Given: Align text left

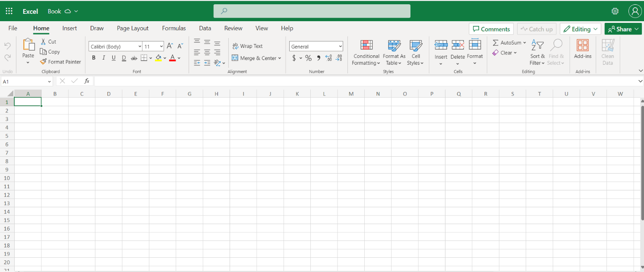Looking at the screenshot, I should pyautogui.click(x=197, y=52).
